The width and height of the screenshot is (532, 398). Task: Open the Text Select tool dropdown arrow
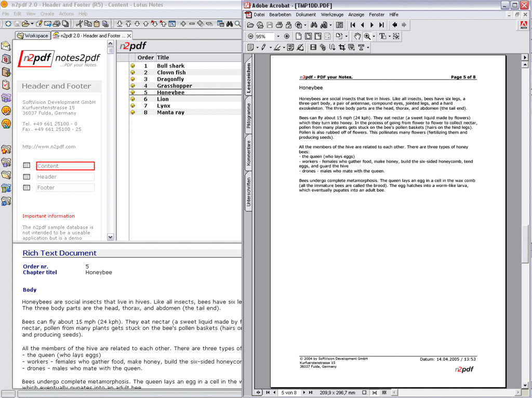tap(389, 36)
